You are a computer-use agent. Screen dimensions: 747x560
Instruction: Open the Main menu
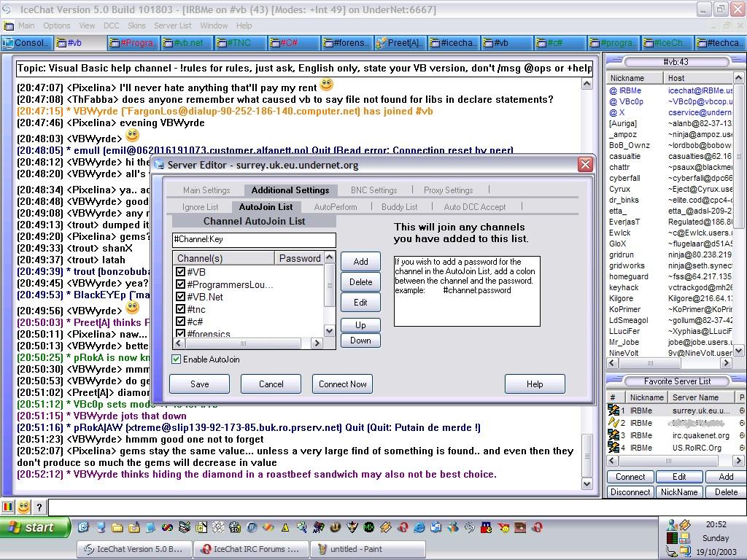click(26, 26)
